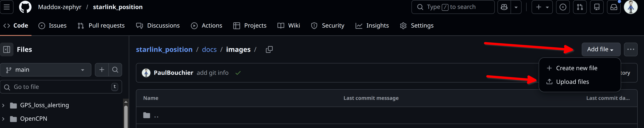This screenshot has width=644, height=128.
Task: Open the Copilot chat icon
Action: point(504,7)
